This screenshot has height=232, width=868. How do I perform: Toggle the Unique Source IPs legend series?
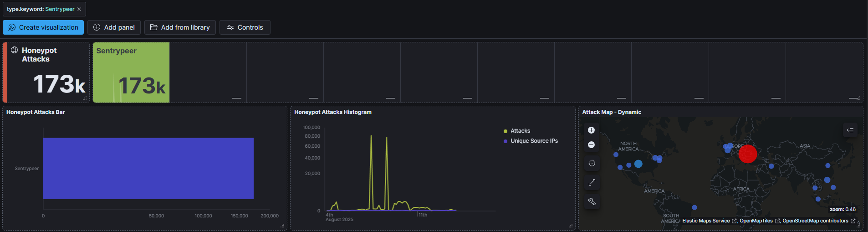point(534,141)
